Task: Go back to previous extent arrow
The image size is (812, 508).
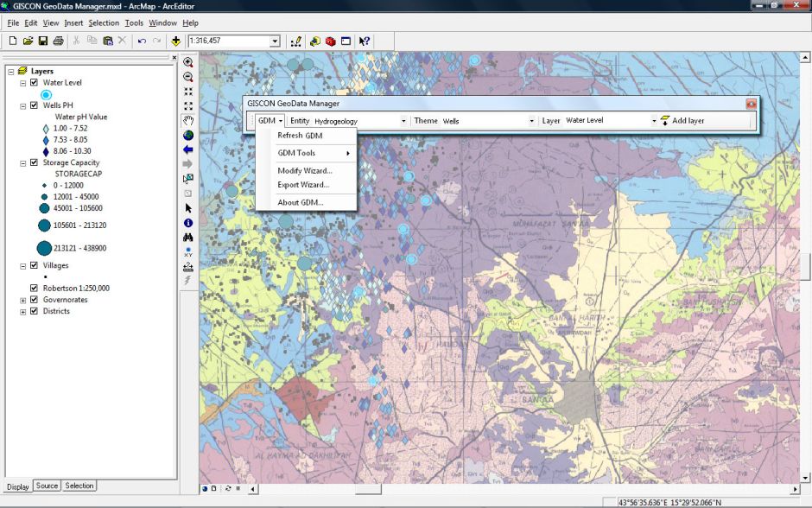Action: click(x=188, y=149)
